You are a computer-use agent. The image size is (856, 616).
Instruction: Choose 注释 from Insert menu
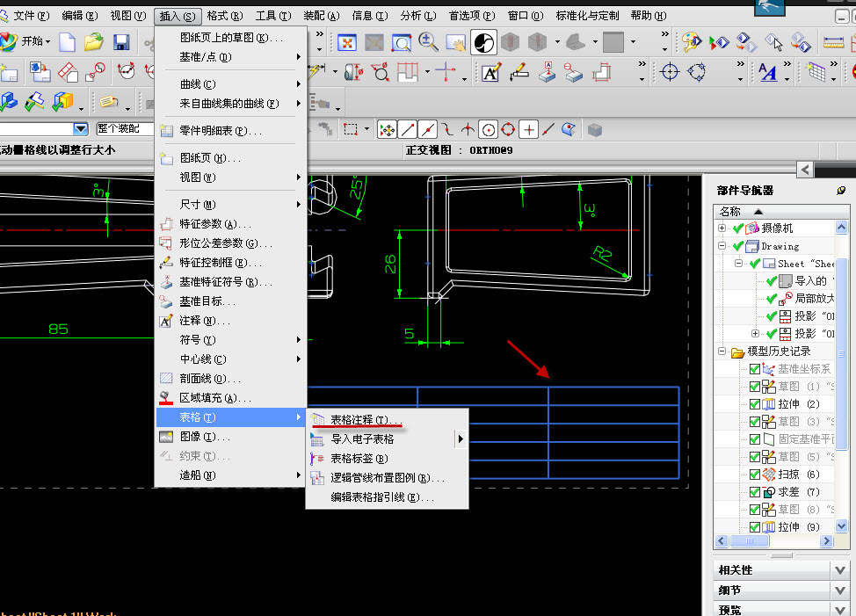230,321
